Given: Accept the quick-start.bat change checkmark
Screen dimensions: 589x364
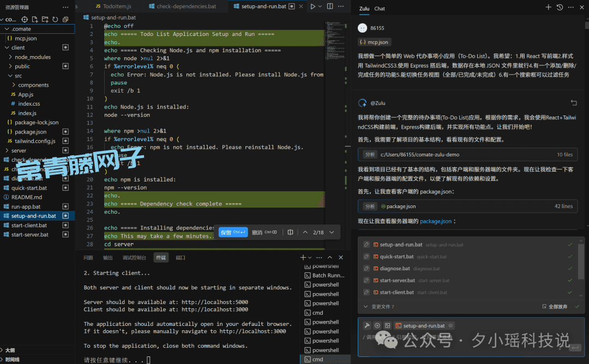Looking at the screenshot, I should tap(570, 257).
